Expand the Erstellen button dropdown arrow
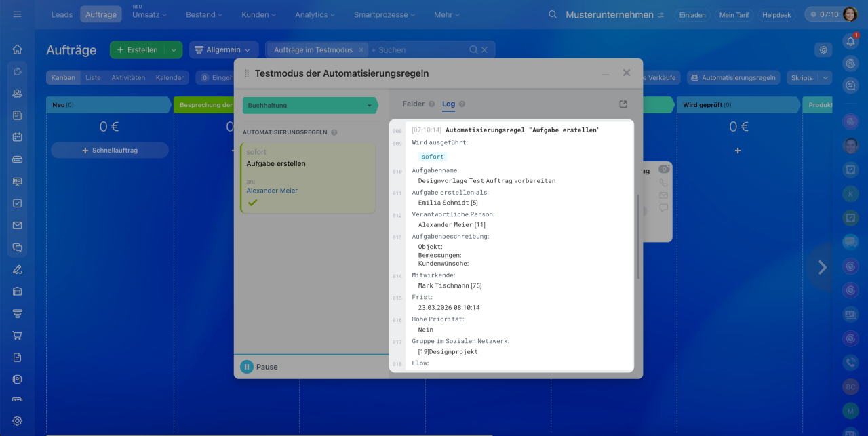Image resolution: width=868 pixels, height=436 pixels. [x=174, y=49]
